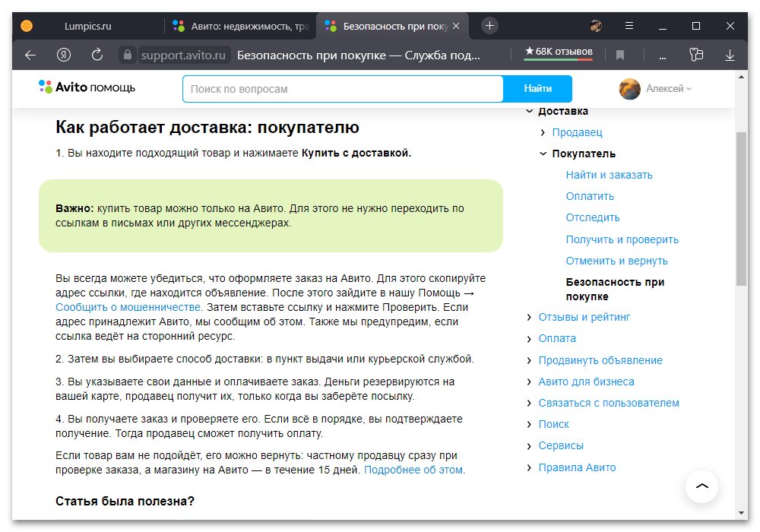Collapse the Доставка section chevron
This screenshot has height=532, width=760.
(x=529, y=111)
